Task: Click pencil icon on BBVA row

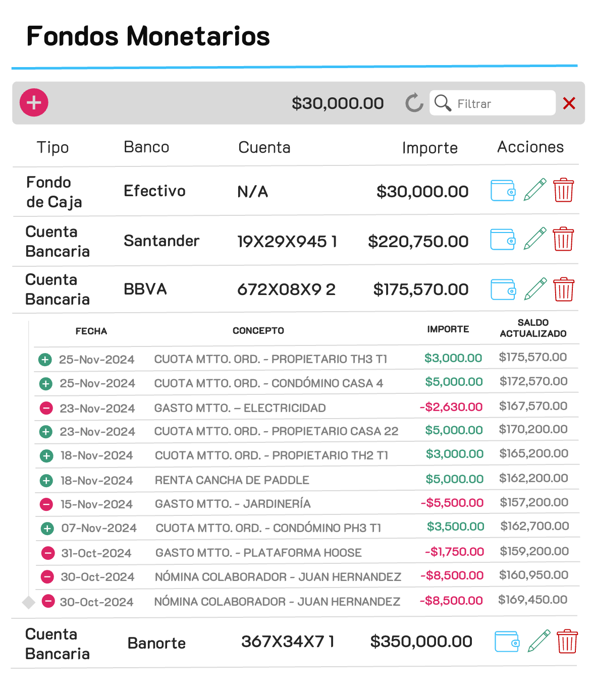Action: click(535, 289)
